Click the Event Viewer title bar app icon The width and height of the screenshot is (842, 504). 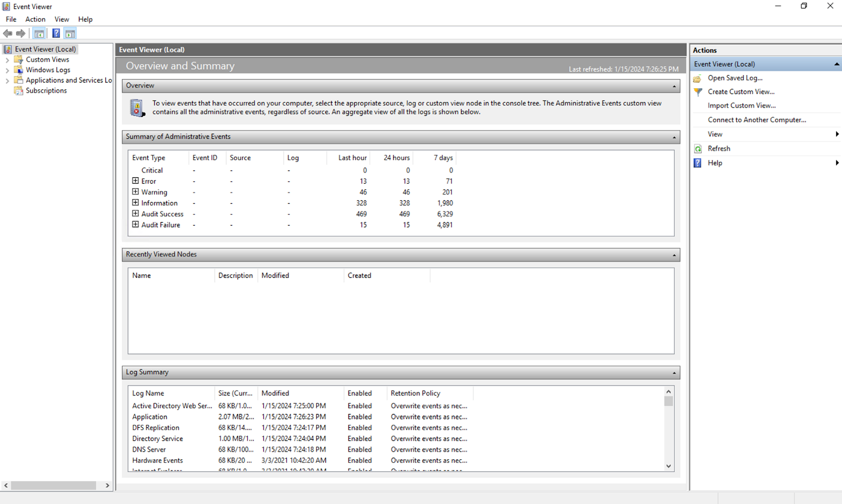point(6,6)
